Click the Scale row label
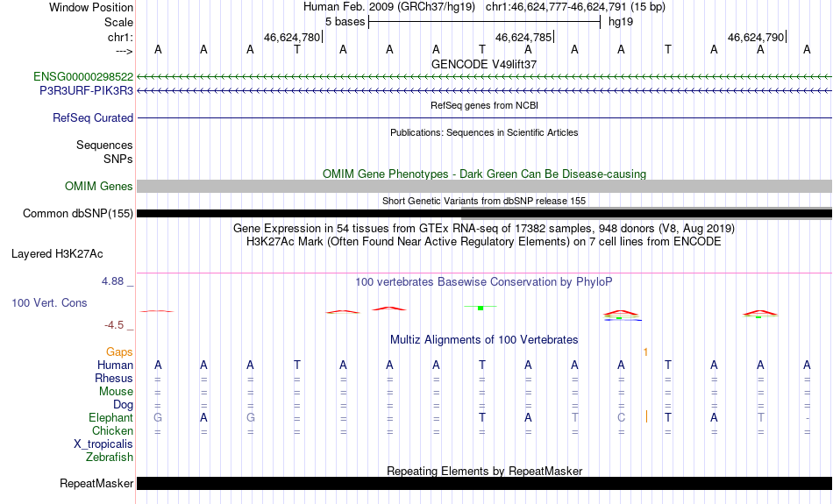This screenshot has height=504, width=833. coord(118,22)
